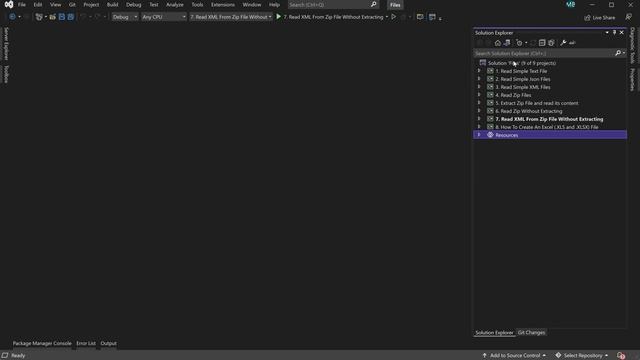Click the notifications icon in status bar
The height and width of the screenshot is (360, 640).
[x=621, y=356]
